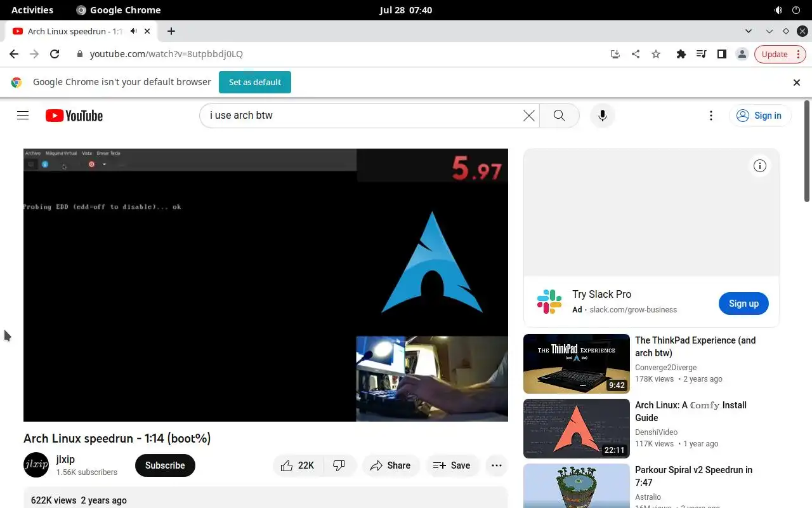Set Chrome as default browser
Image resolution: width=812 pixels, height=508 pixels.
(x=255, y=82)
